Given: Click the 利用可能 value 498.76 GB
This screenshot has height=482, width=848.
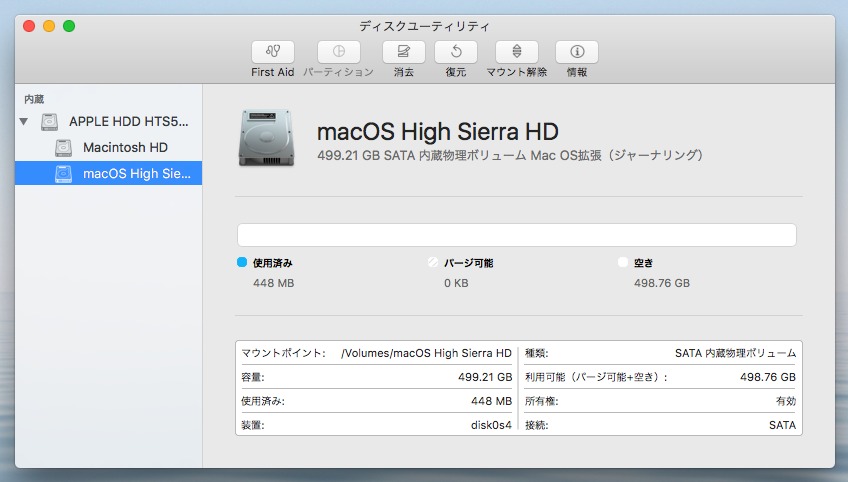Looking at the screenshot, I should [x=768, y=377].
